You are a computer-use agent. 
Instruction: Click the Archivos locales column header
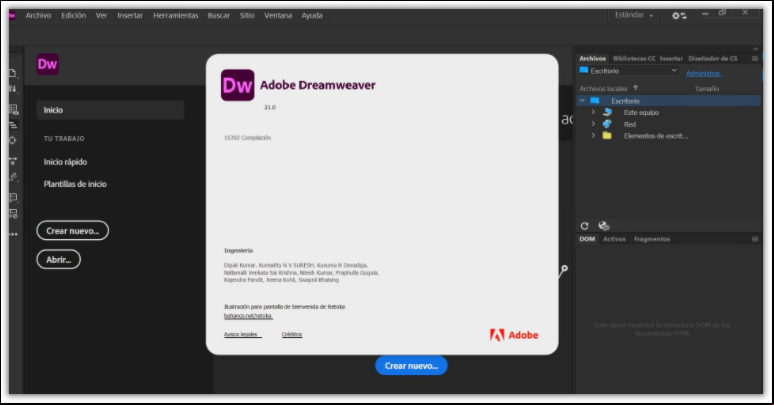pos(603,88)
